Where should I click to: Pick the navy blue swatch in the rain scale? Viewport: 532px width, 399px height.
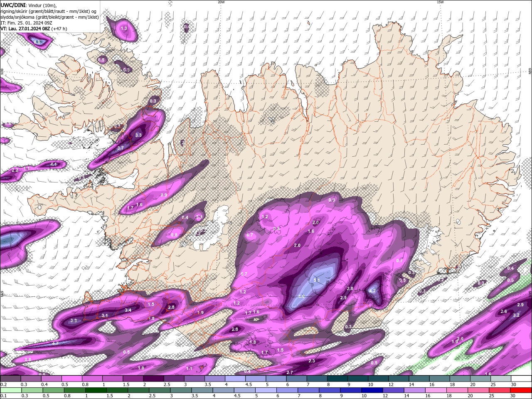(x=372, y=390)
